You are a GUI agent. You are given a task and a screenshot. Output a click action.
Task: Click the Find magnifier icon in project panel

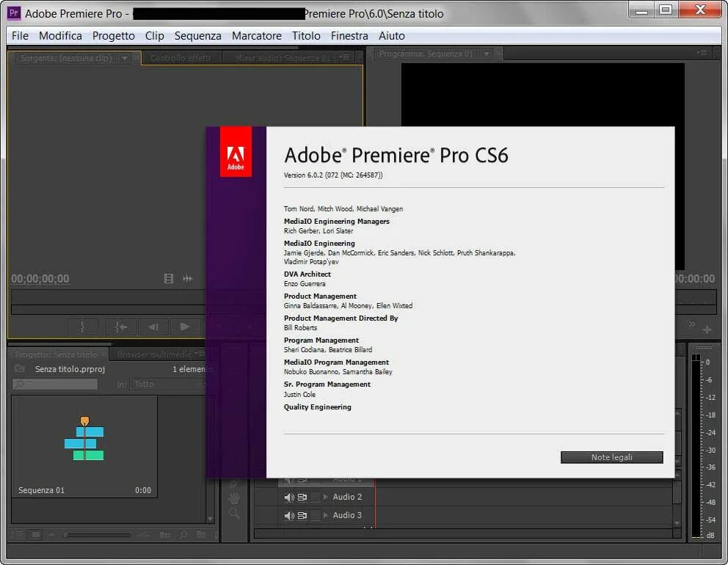tap(183, 535)
